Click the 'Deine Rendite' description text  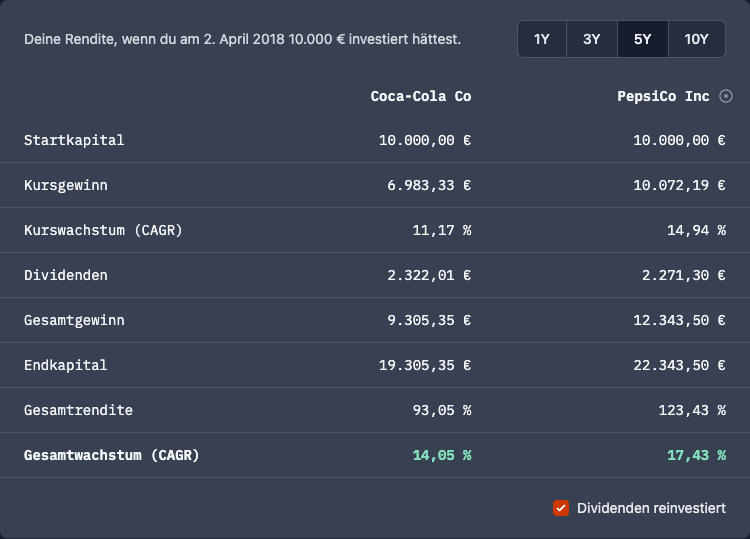coord(242,39)
